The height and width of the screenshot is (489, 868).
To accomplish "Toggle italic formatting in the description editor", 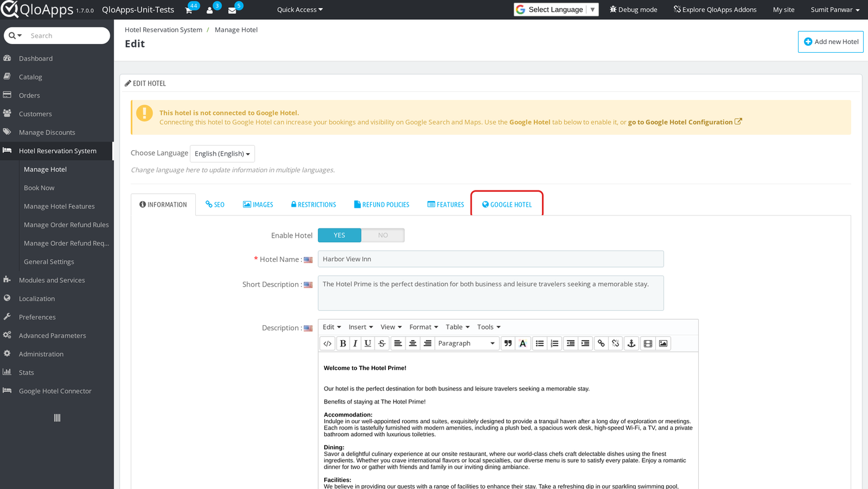I will (x=355, y=343).
